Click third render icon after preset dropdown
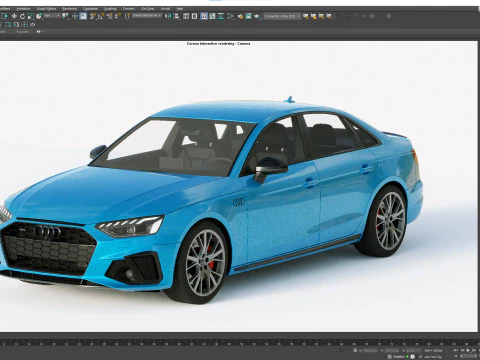This screenshot has width=480, height=360. point(321,16)
